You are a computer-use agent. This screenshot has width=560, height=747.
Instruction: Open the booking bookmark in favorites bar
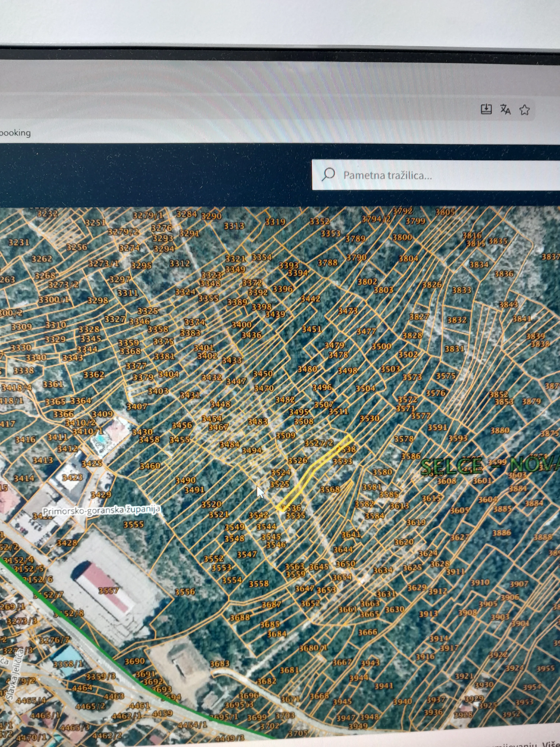(15, 133)
